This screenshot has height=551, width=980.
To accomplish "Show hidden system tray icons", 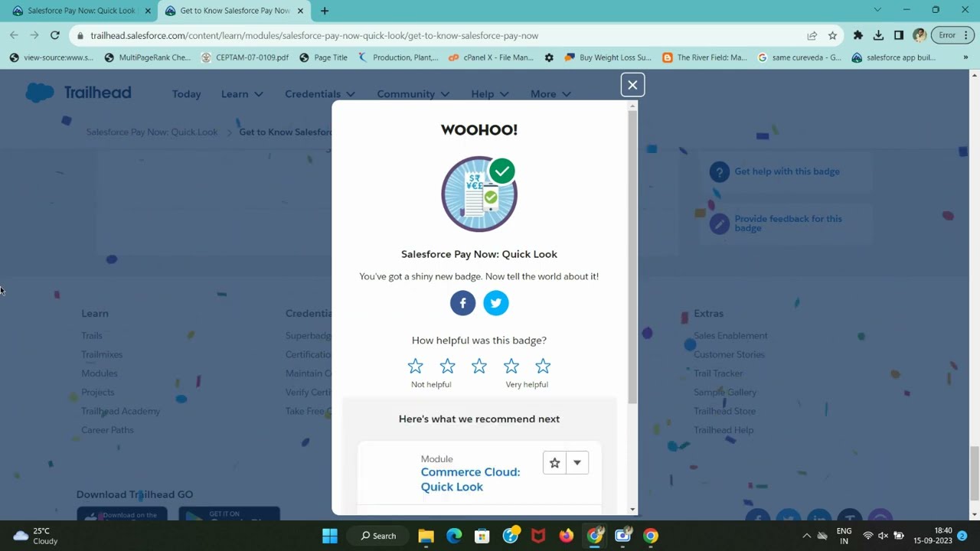I will 806,536.
